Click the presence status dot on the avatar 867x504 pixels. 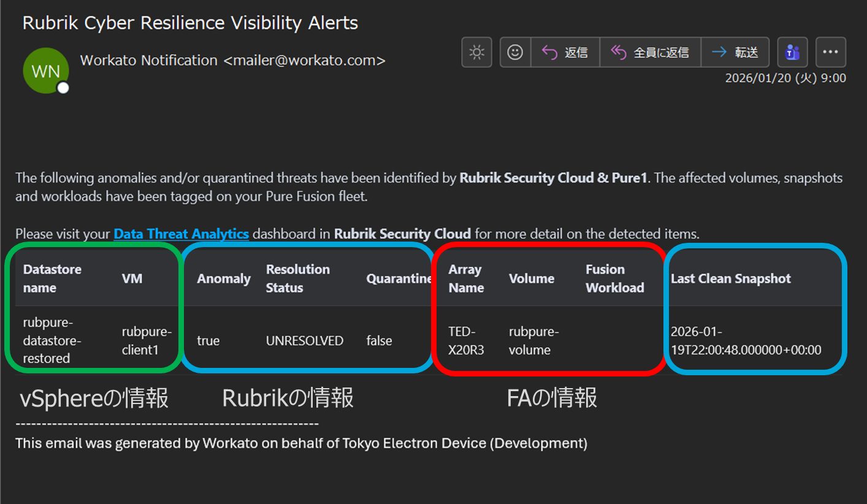pyautogui.click(x=63, y=88)
